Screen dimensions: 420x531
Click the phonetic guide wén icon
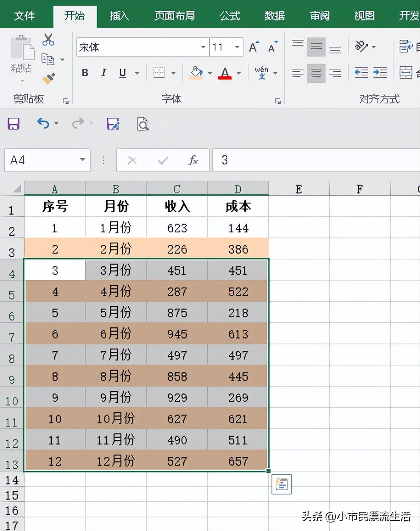[261, 73]
